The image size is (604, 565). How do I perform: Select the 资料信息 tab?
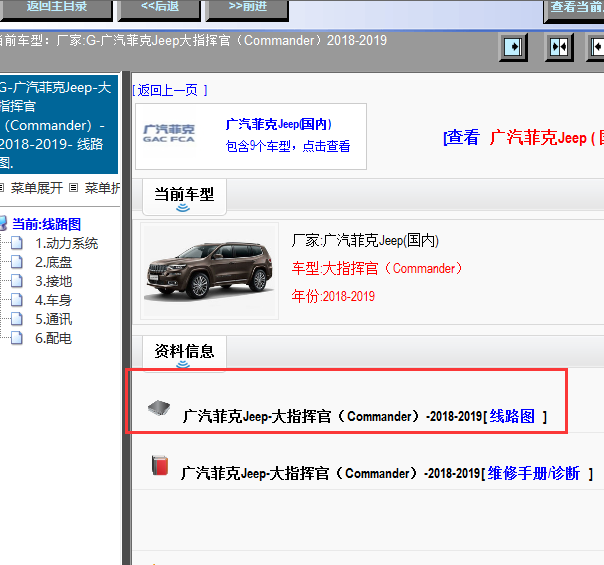pos(184,353)
